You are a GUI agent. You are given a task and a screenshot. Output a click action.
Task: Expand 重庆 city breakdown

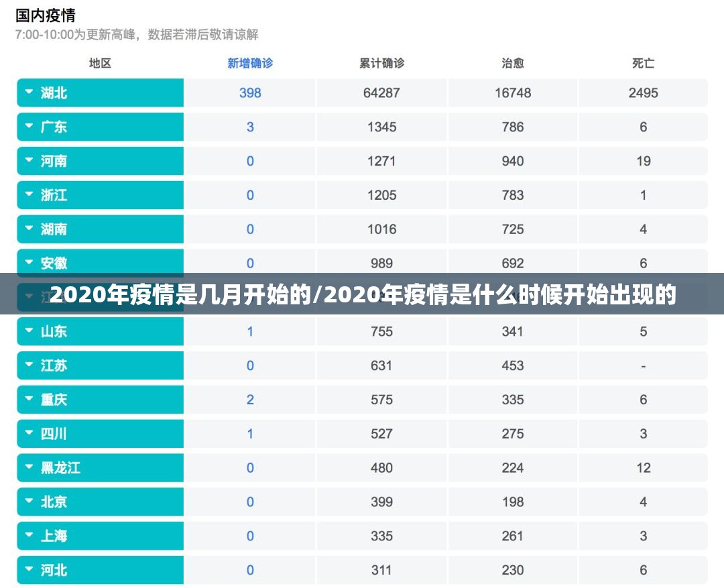[29, 400]
